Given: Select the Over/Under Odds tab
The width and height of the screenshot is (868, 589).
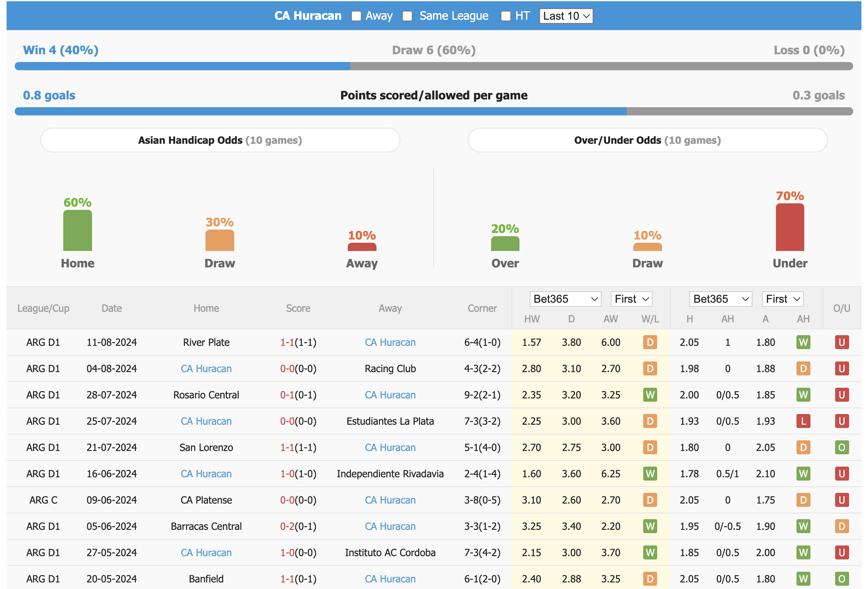Looking at the screenshot, I should tap(648, 140).
